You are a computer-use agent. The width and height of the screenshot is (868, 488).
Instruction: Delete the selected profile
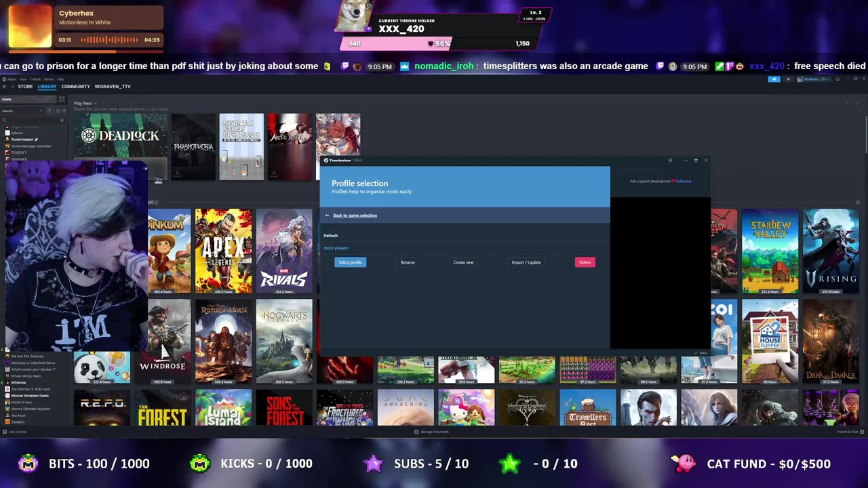585,262
